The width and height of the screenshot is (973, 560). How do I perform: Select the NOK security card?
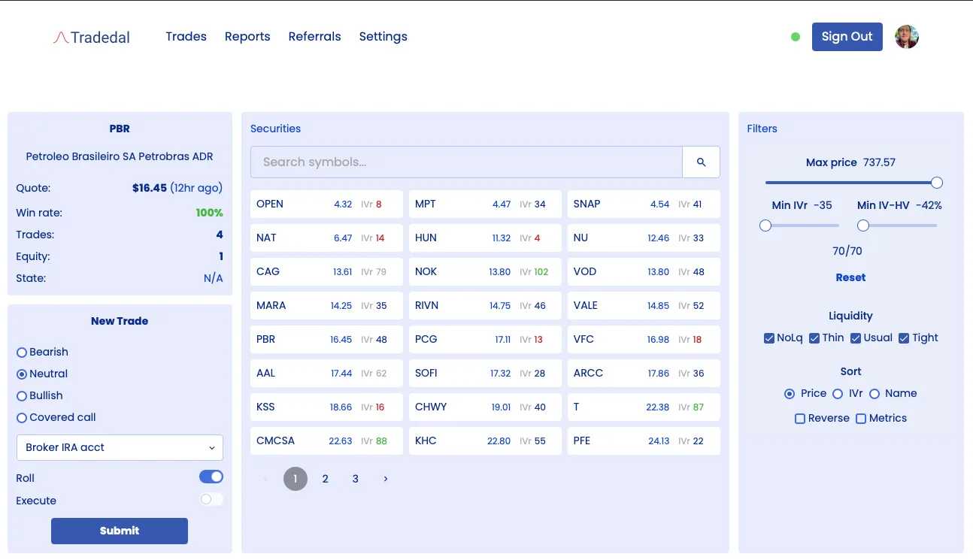(485, 271)
